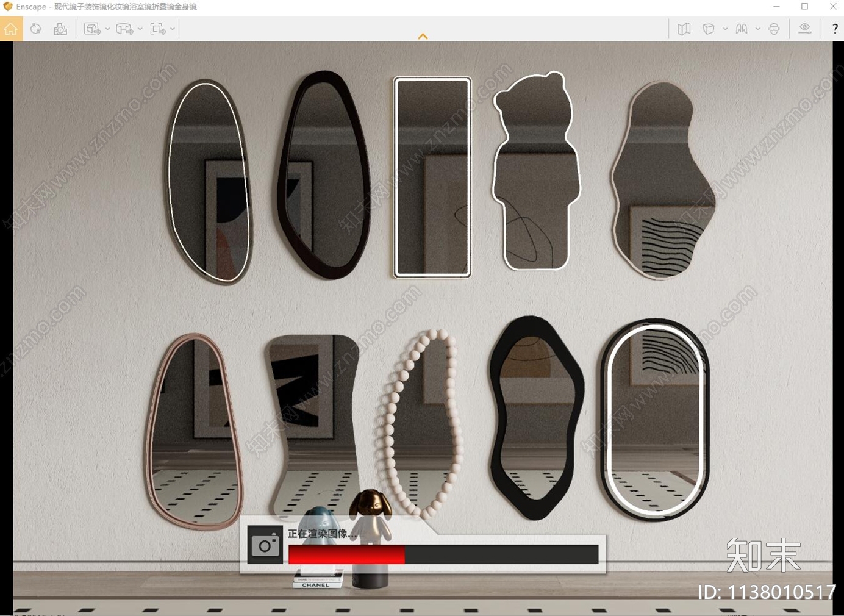Click the Panorama export icon
The height and width of the screenshot is (616, 844).
(124, 29)
